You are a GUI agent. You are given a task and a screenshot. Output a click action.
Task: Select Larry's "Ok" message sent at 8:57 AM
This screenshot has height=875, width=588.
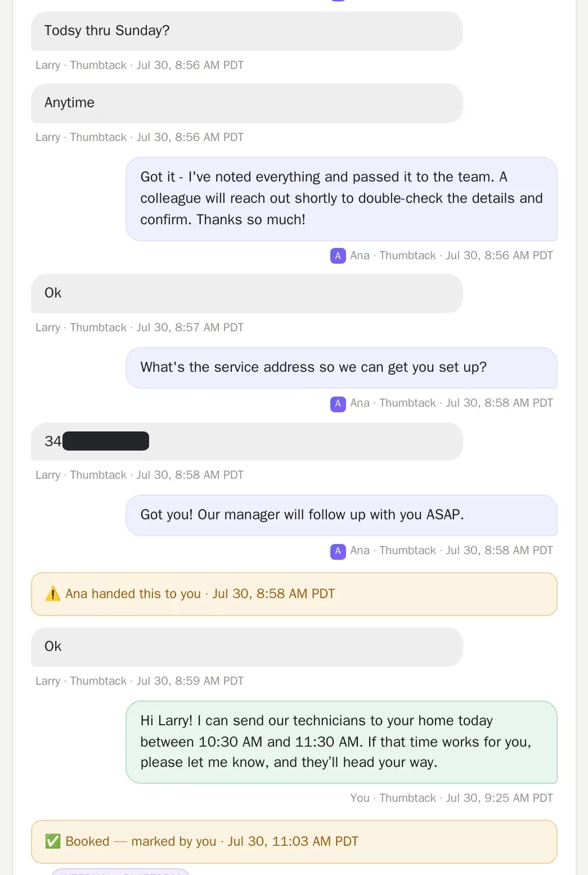pos(247,294)
